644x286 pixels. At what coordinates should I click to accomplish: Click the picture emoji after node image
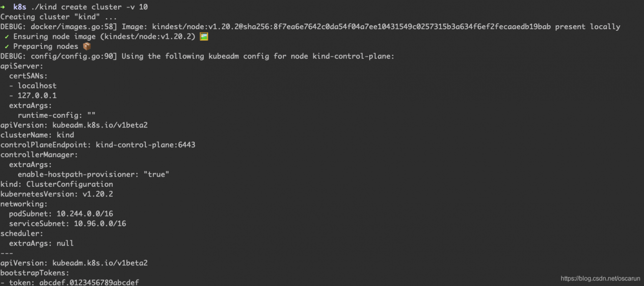tap(204, 37)
